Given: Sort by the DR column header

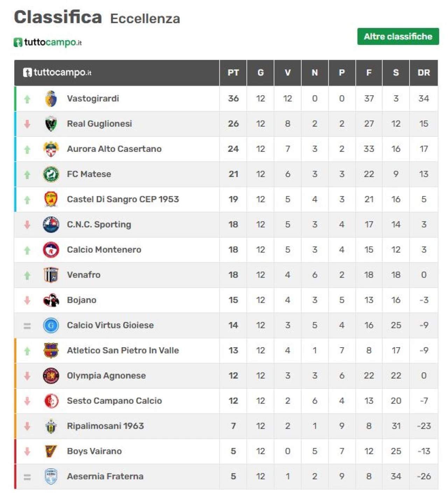Looking at the screenshot, I should 424,73.
